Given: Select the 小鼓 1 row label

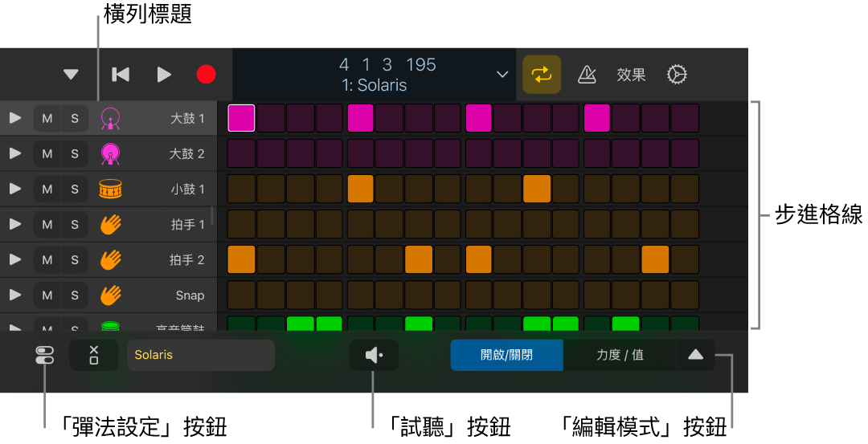Looking at the screenshot, I should pyautogui.click(x=187, y=189).
